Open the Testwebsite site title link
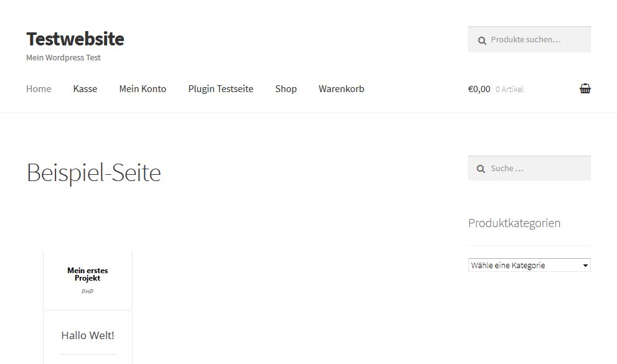The height and width of the screenshot is (364, 617). pos(75,39)
